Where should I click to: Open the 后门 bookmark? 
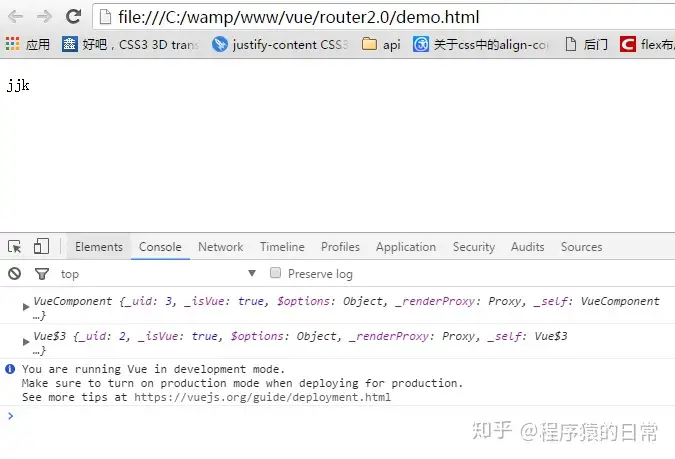(x=586, y=44)
